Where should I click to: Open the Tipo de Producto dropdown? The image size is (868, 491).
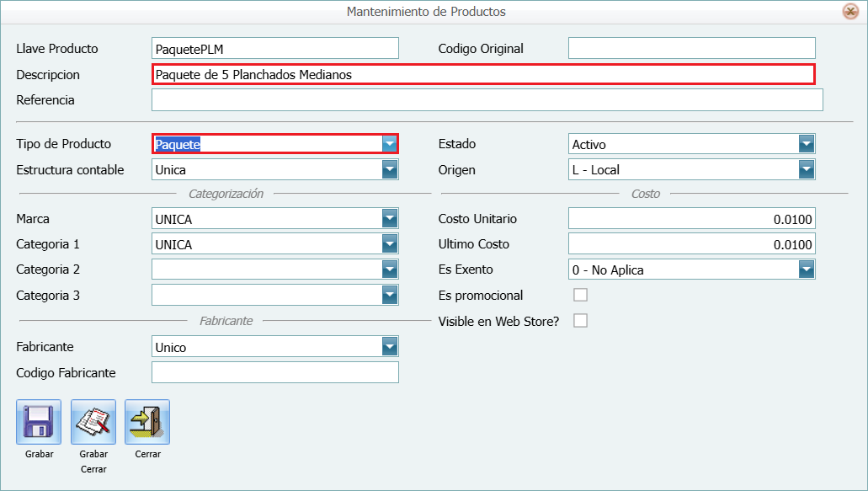(x=389, y=144)
